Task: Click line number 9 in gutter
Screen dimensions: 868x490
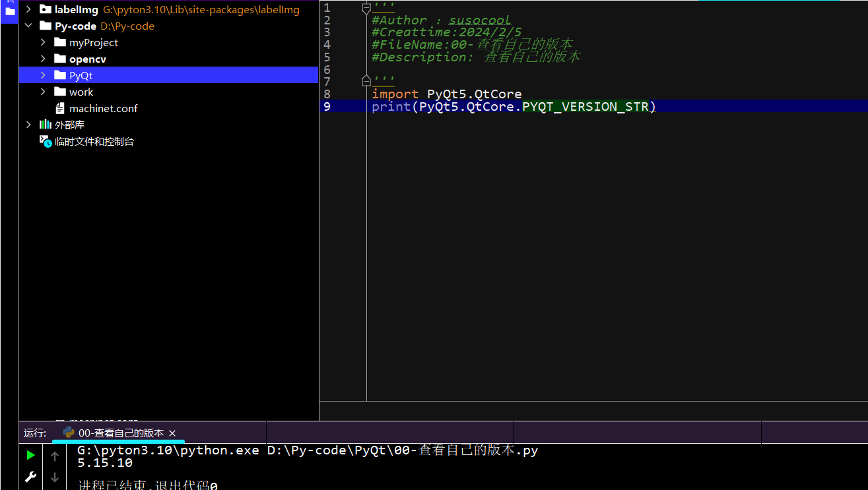Action: (x=327, y=106)
